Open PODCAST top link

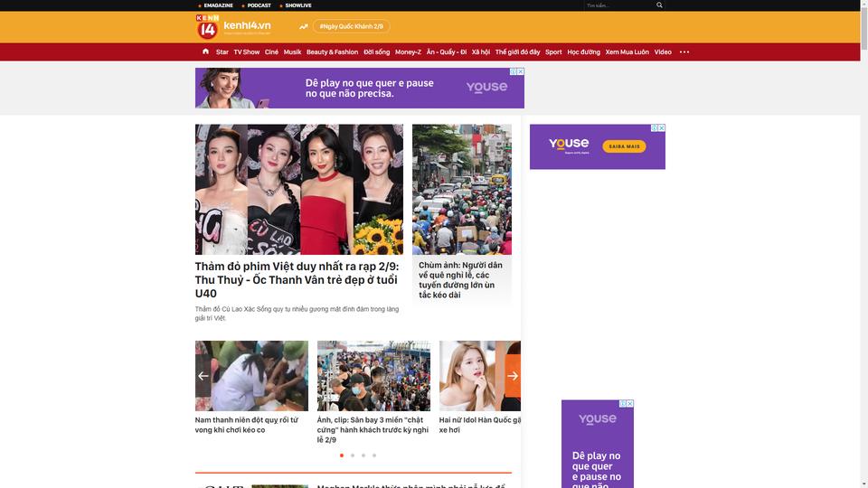point(259,5)
